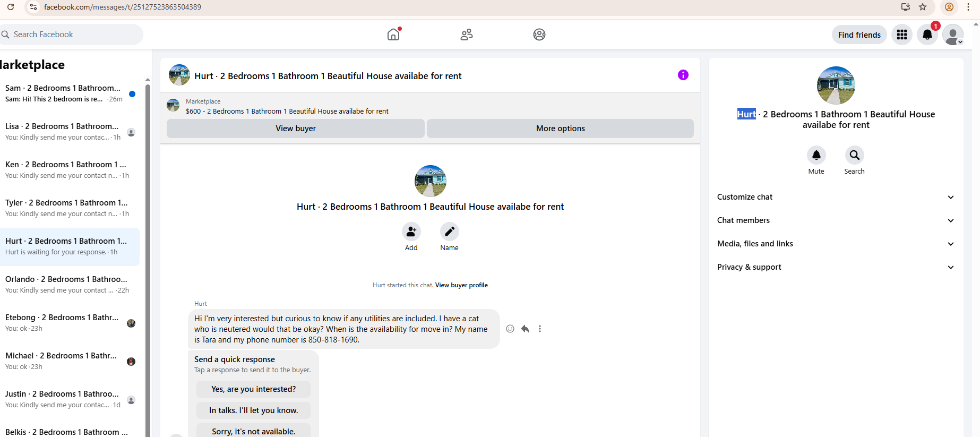
Task: Go to Facebook Home icon
Action: (x=393, y=35)
